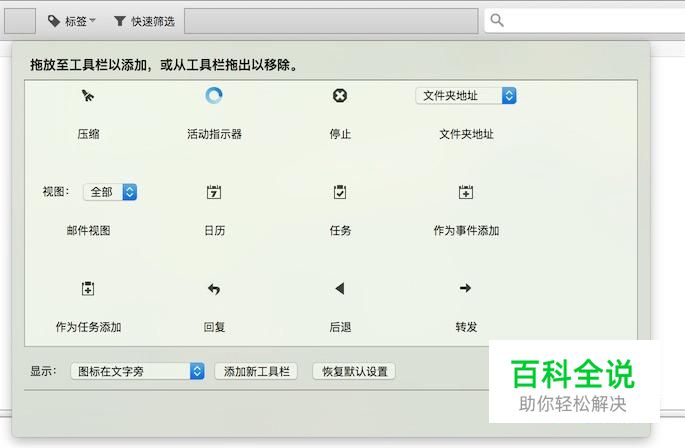
Task: Click the search field with magnifier
Action: [x=585, y=21]
